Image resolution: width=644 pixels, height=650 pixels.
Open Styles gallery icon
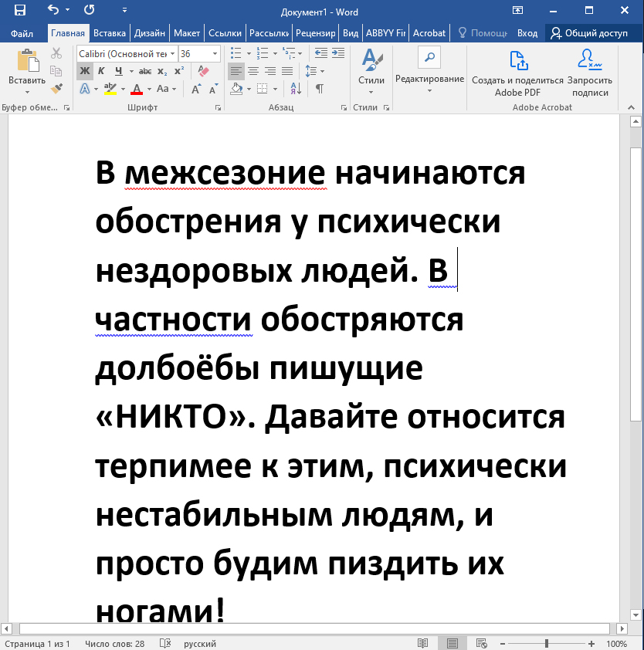click(x=371, y=60)
